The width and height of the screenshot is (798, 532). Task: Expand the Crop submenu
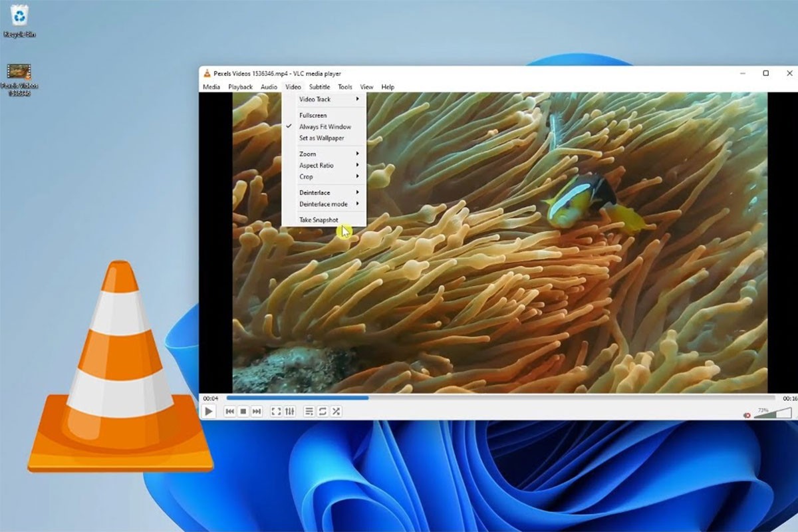(324, 176)
